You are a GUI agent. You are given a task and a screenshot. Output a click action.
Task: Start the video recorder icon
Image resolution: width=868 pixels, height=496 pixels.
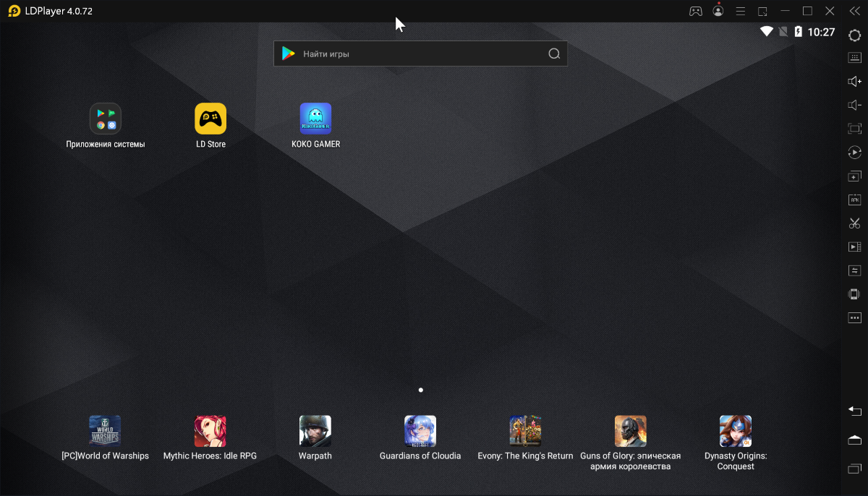click(854, 247)
